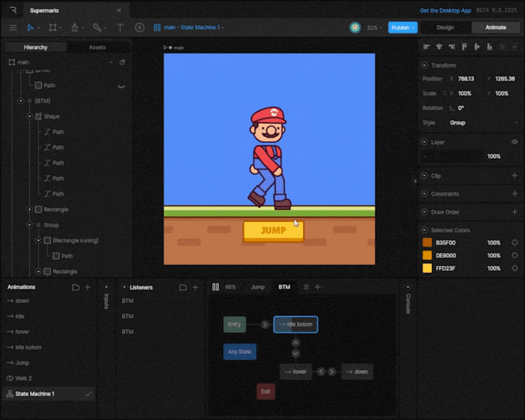Create animations folder icon
The width and height of the screenshot is (525, 420).
75,287
